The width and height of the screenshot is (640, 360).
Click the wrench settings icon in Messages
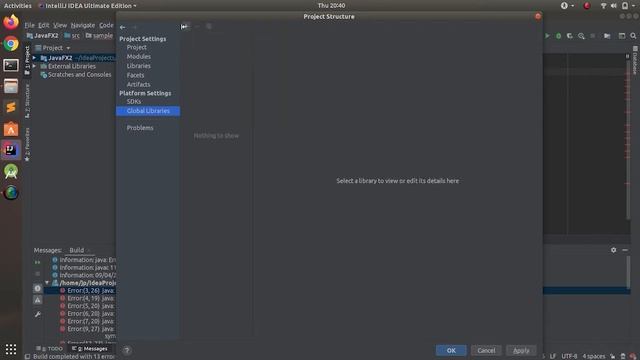[38, 314]
